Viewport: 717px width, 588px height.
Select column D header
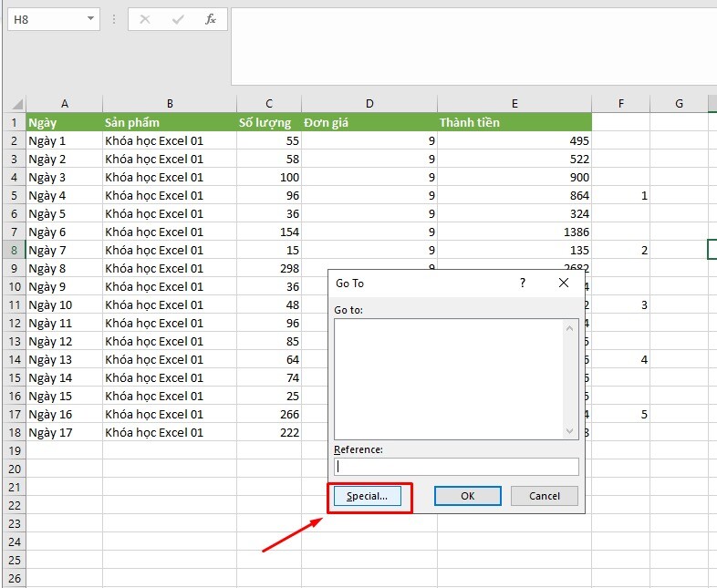click(x=369, y=104)
